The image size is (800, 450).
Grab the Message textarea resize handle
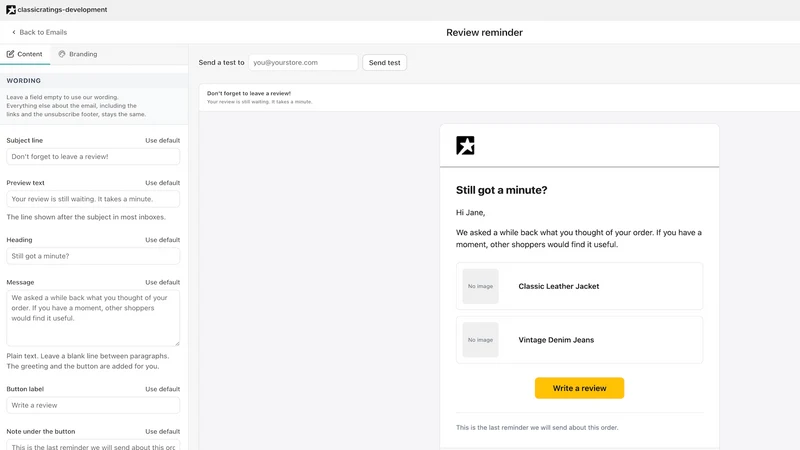177,343
